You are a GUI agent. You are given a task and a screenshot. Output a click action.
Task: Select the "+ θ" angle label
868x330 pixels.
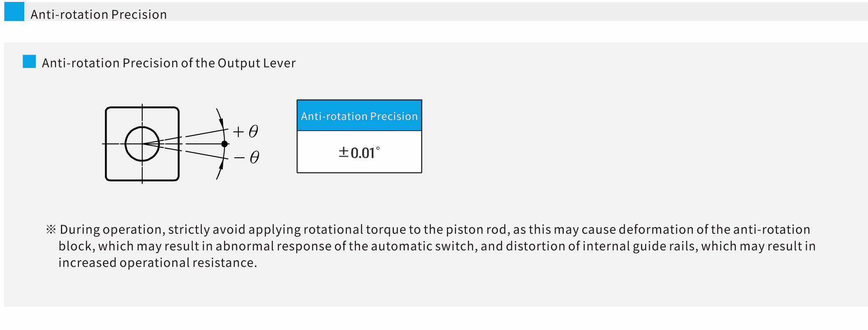245,132
